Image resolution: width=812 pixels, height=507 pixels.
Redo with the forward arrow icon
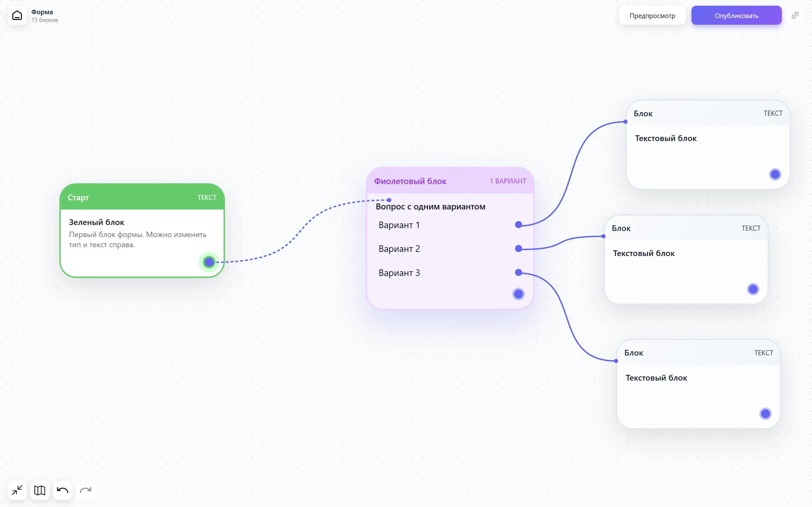[86, 490]
